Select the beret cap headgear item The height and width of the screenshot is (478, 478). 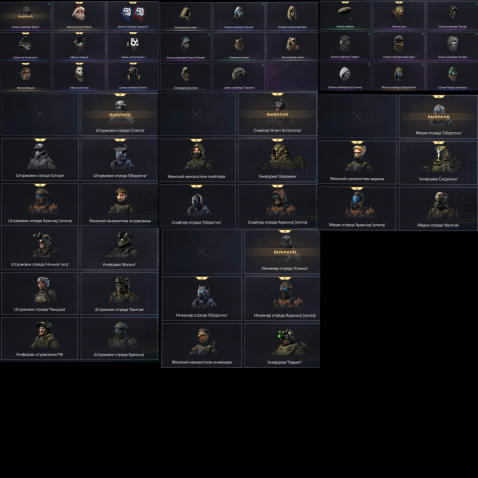coord(345,15)
